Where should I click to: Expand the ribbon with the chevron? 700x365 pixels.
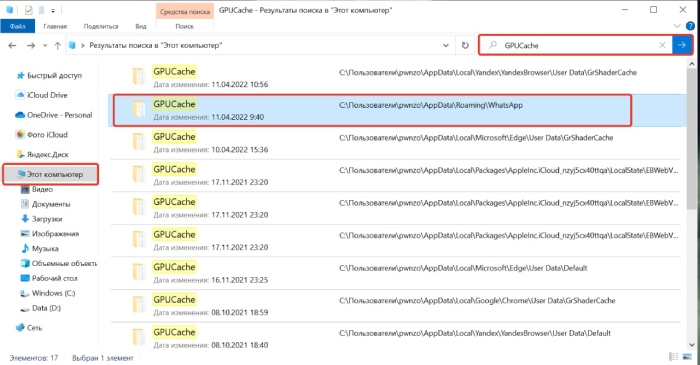(677, 26)
